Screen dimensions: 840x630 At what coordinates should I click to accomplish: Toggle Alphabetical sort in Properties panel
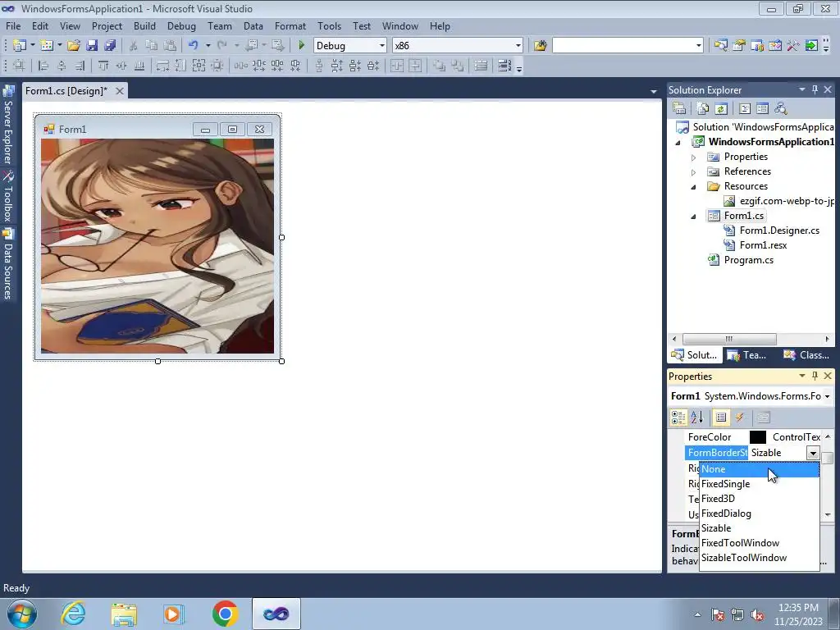[697, 418]
